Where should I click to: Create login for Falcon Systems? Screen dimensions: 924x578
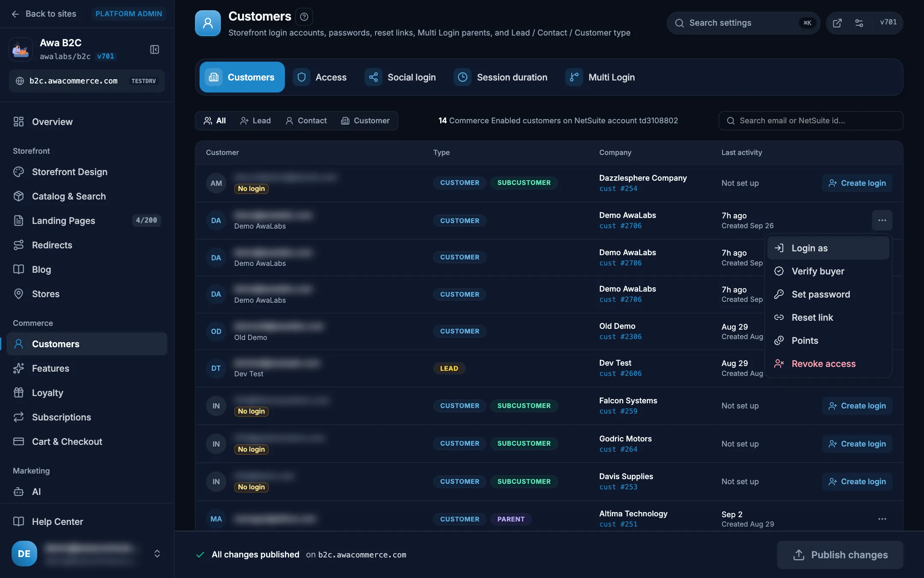point(857,406)
